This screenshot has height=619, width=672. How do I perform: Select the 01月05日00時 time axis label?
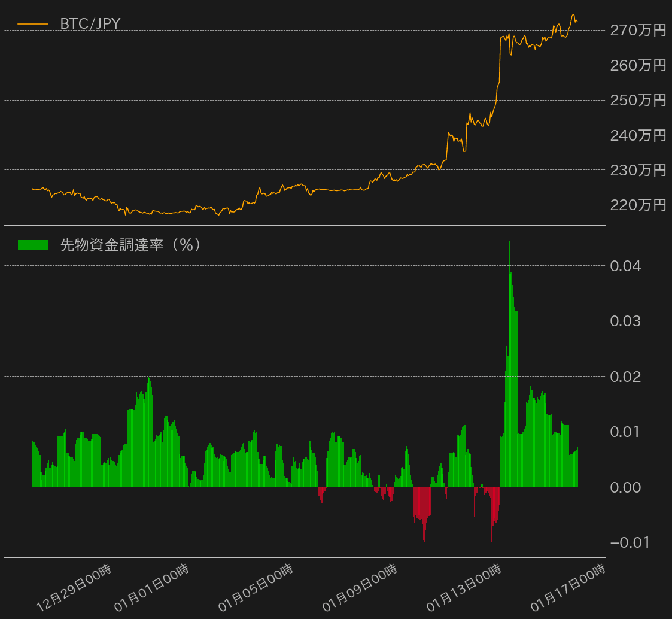coord(256,588)
